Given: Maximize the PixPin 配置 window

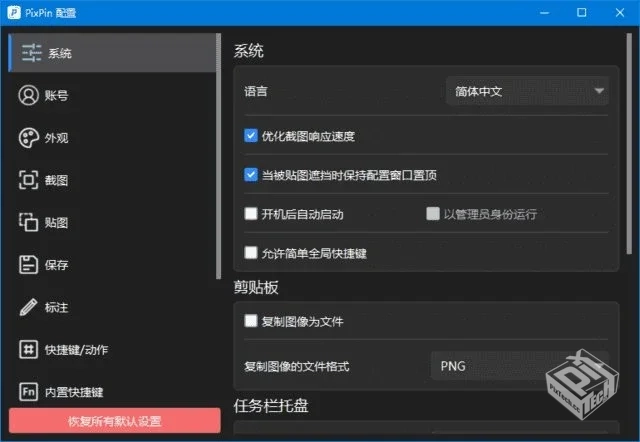Looking at the screenshot, I should pyautogui.click(x=582, y=13).
